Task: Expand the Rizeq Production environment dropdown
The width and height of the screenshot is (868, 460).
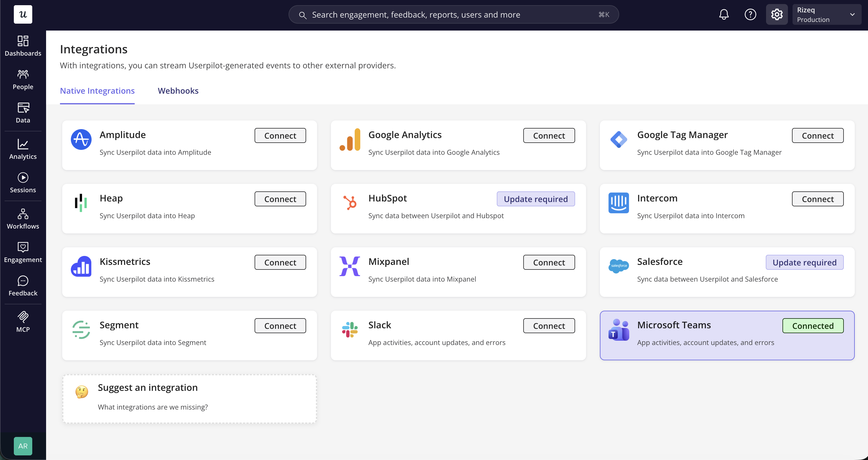Action: (827, 14)
